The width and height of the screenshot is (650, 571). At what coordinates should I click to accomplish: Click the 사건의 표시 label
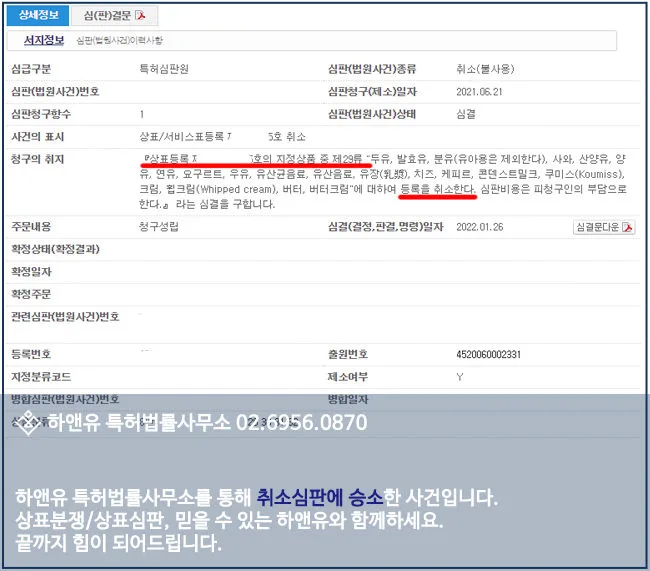pos(38,137)
